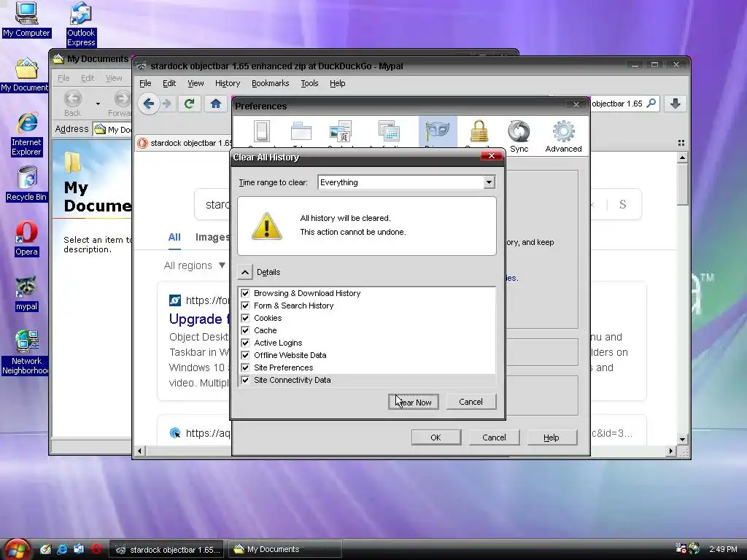Click Help in Preferences window
The image size is (747, 560).
click(551, 437)
